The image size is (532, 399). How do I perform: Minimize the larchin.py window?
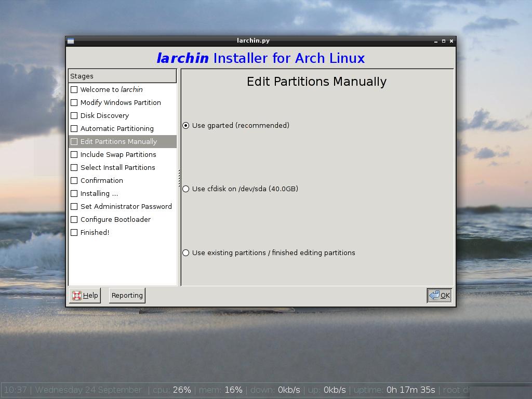coord(436,41)
